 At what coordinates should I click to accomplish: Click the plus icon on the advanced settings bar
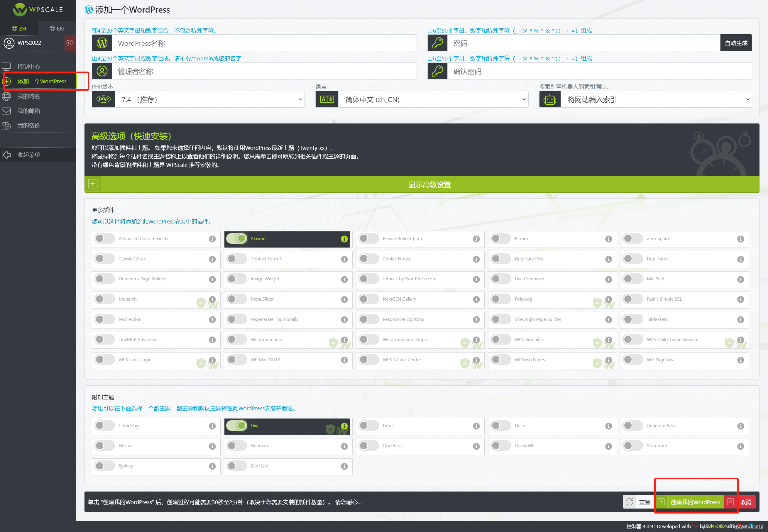(x=93, y=184)
